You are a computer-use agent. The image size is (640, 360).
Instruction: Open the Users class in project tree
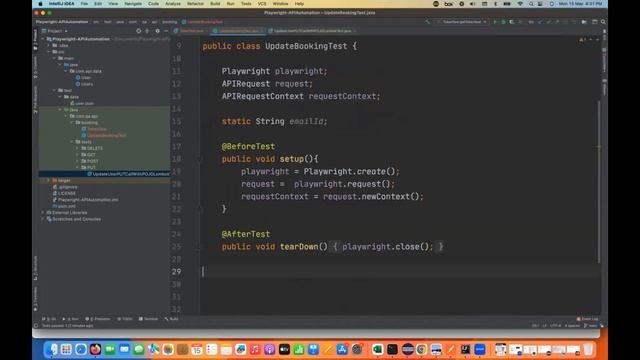click(84, 84)
